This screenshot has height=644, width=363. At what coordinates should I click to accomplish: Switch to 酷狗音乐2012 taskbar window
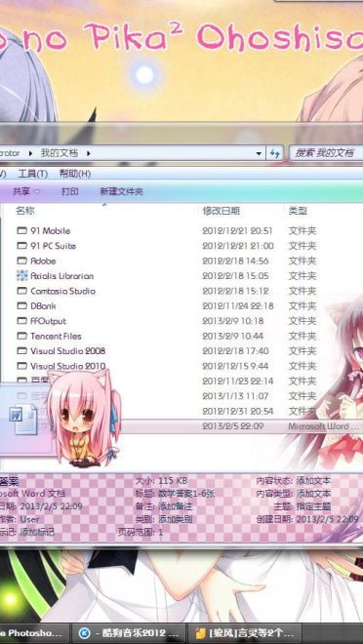click(129, 633)
